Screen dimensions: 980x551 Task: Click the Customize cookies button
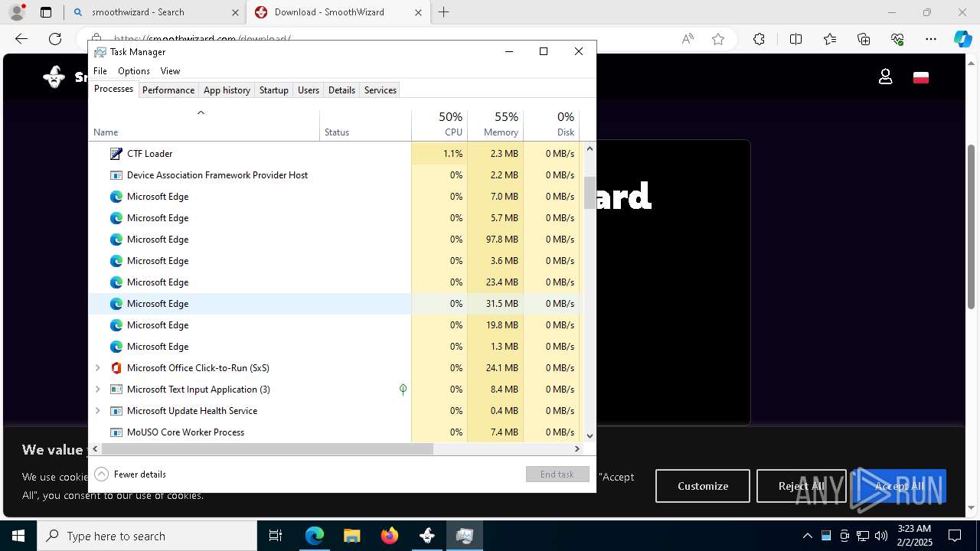point(703,486)
